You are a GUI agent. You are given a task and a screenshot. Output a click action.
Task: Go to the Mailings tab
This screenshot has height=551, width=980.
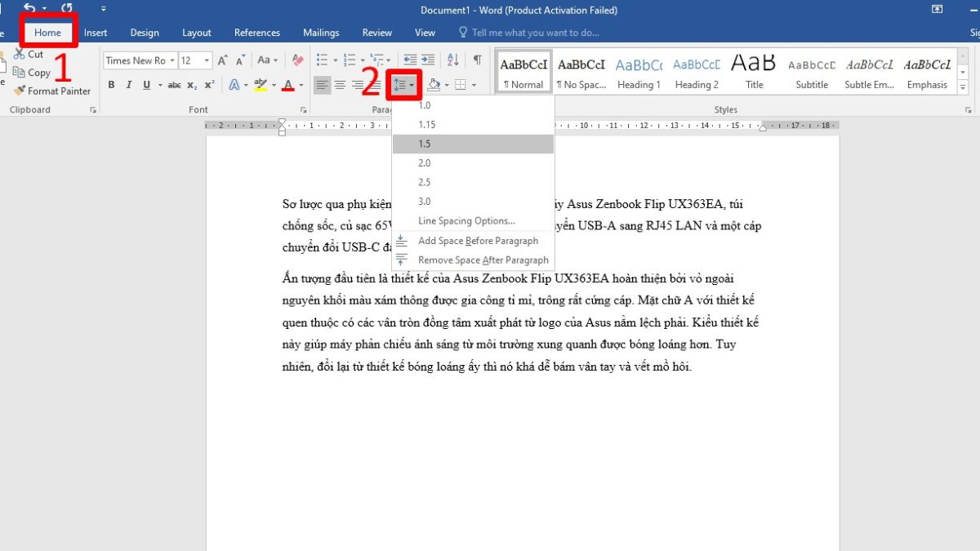click(x=321, y=33)
